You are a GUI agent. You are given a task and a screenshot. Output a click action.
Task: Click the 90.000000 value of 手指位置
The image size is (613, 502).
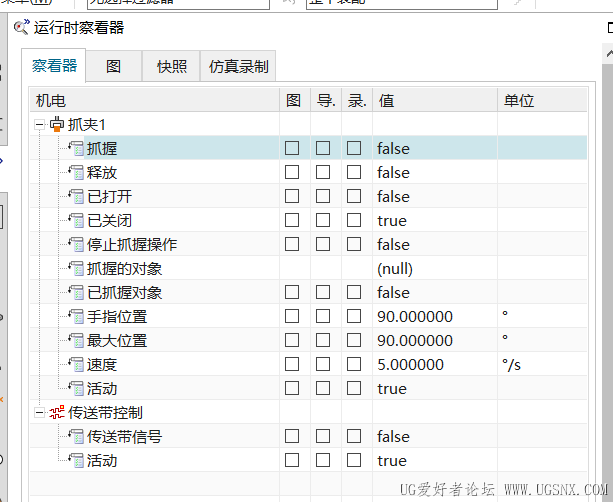pos(415,317)
